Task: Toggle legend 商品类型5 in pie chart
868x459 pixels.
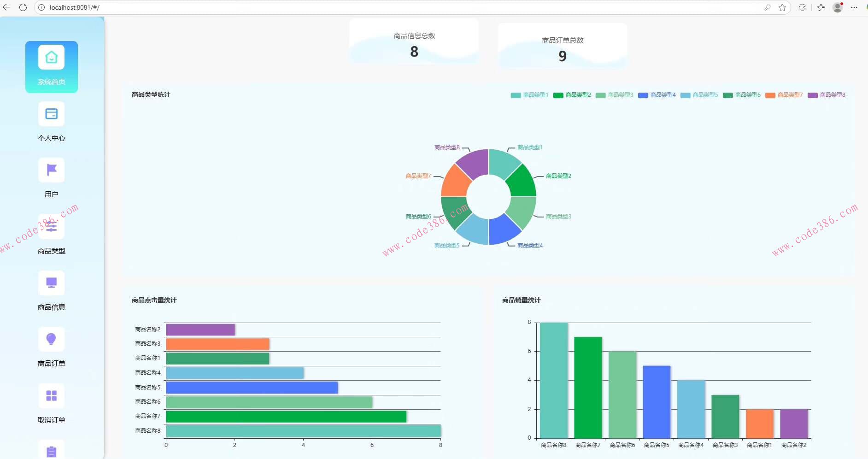Action: [x=699, y=95]
